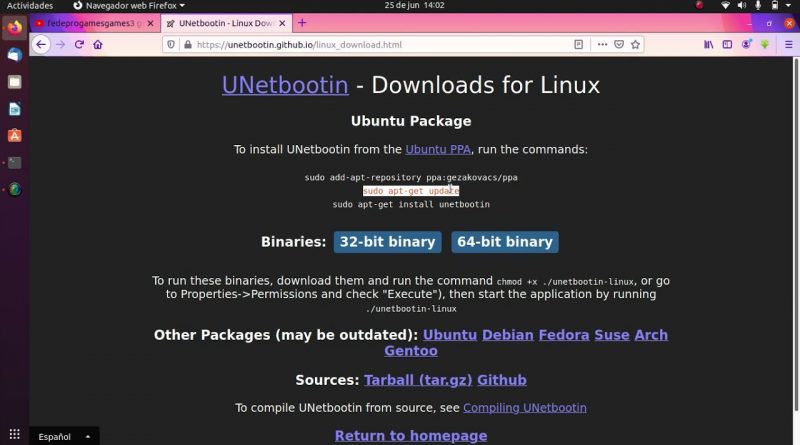Image resolution: width=800 pixels, height=445 pixels.
Task: Open the Arch package link
Action: (x=651, y=335)
